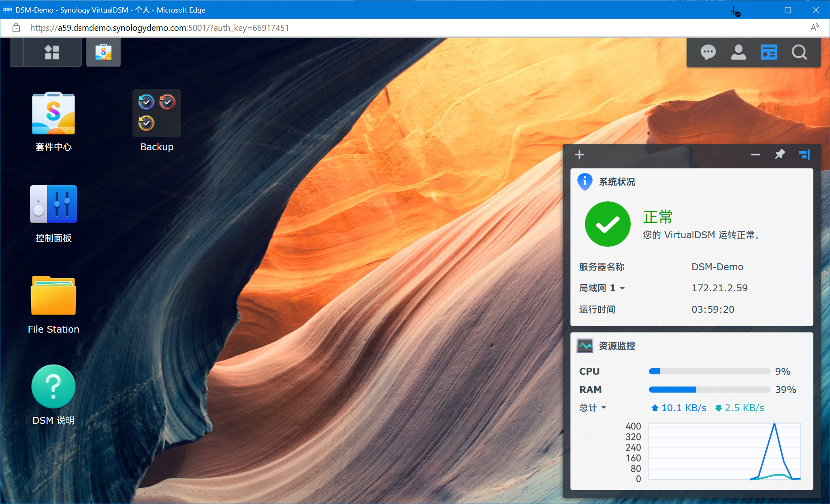Click the browser address bar URL

(160, 28)
